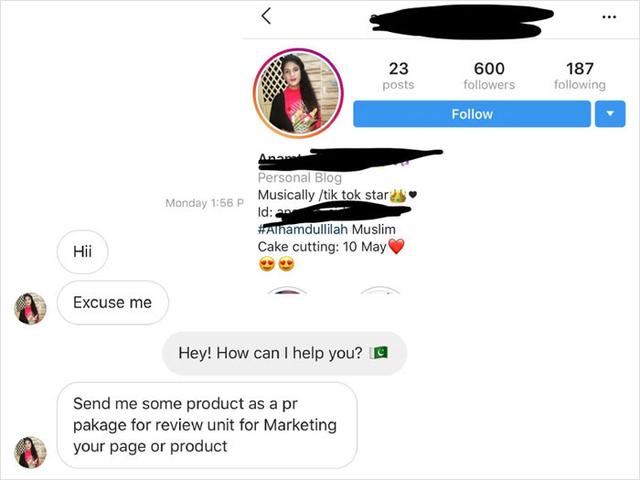This screenshot has height=480, width=640.
Task: Select the How can I help you reply
Action: point(284,353)
